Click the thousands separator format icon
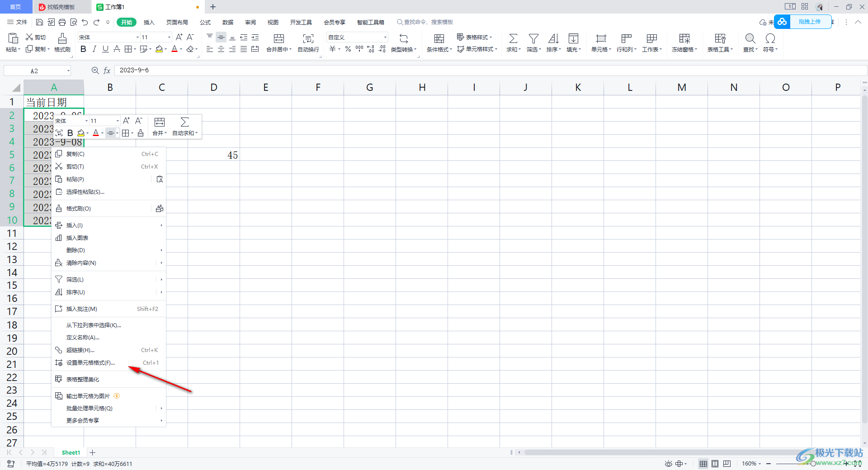 (359, 49)
